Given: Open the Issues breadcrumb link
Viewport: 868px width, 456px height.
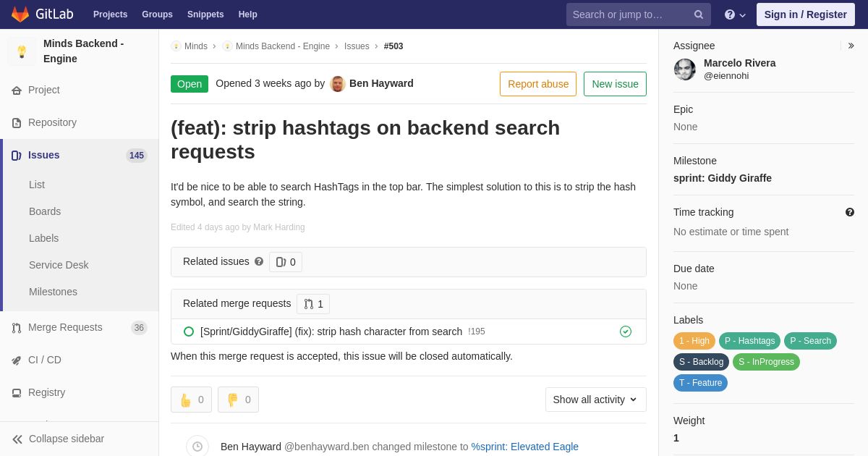Looking at the screenshot, I should [x=357, y=46].
